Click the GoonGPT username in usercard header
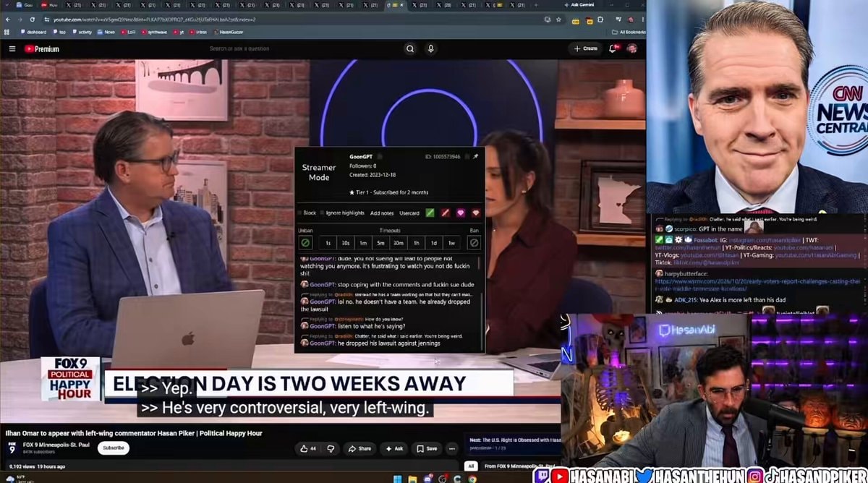The width and height of the screenshot is (868, 483). [361, 156]
